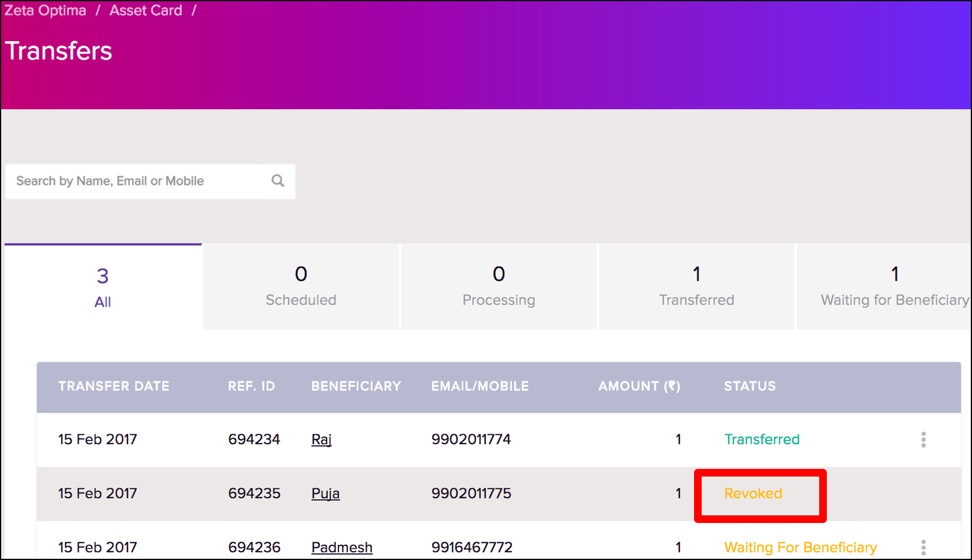Viewport: 972px width, 560px height.
Task: Select reference ID 694235
Action: (254, 494)
